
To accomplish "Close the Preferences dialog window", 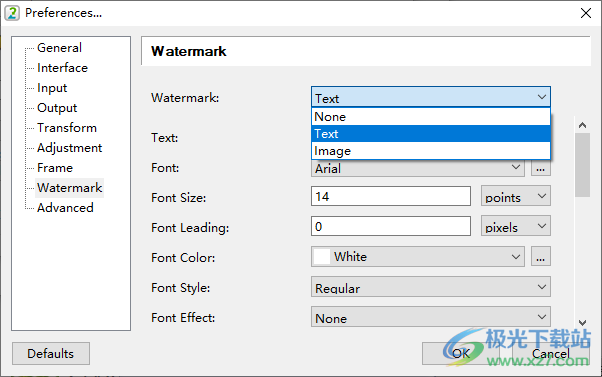I will pyautogui.click(x=585, y=13).
